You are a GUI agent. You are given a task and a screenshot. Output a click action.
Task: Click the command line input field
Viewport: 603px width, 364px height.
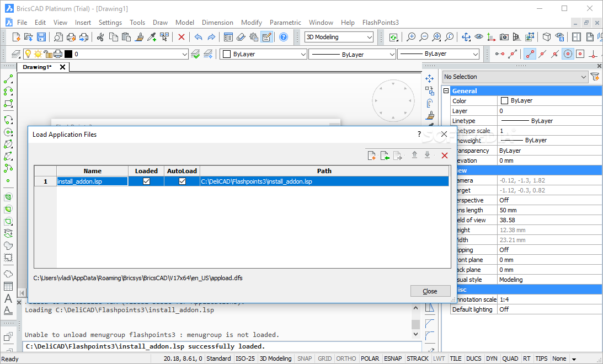click(221, 346)
